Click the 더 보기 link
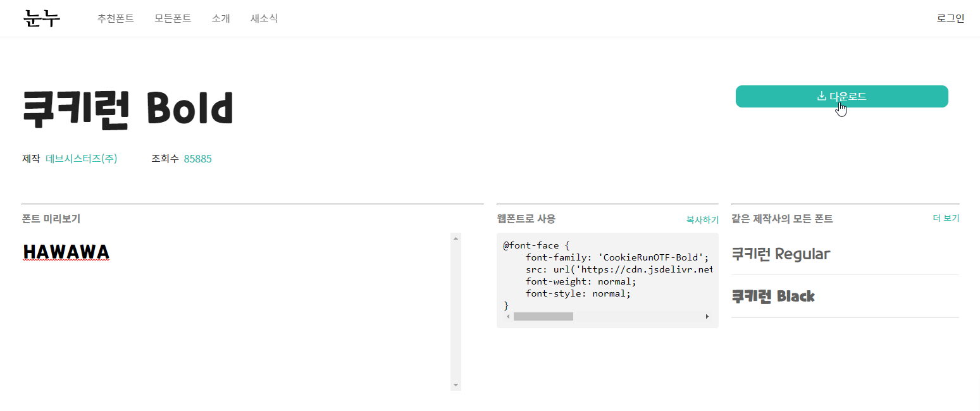This screenshot has width=980, height=411. [946, 218]
